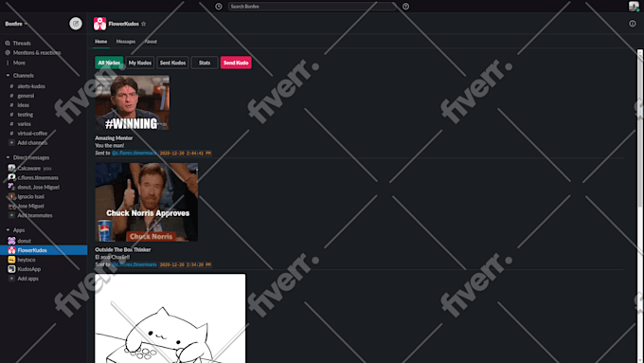Open the help question mark icon

[x=405, y=7]
